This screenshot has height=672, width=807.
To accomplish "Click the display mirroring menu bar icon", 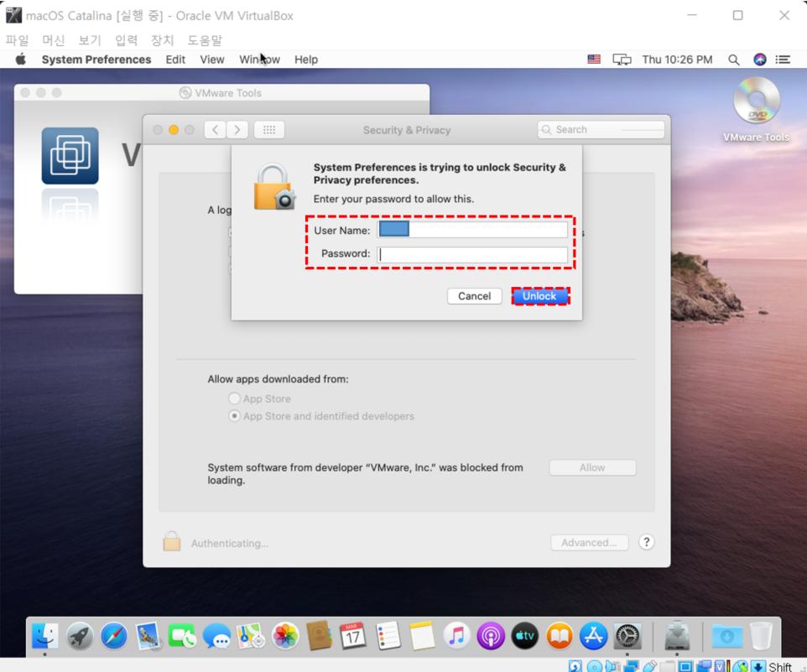I will [x=622, y=60].
